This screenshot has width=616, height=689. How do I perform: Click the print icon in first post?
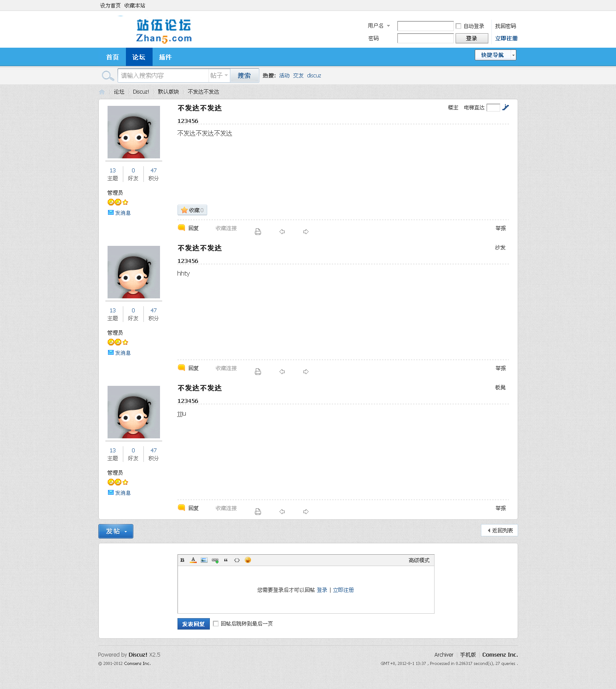[x=258, y=232]
